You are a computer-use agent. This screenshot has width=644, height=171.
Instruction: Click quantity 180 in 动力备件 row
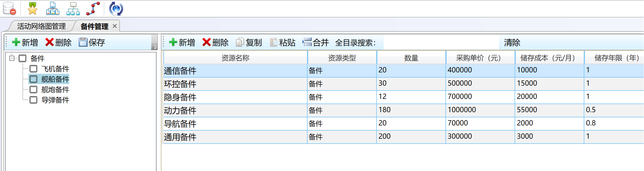(411, 110)
